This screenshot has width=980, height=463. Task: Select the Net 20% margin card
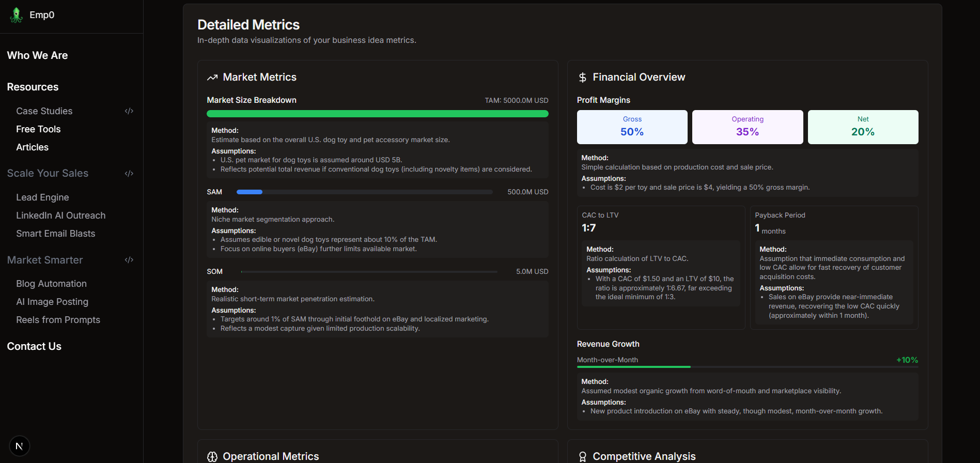863,127
